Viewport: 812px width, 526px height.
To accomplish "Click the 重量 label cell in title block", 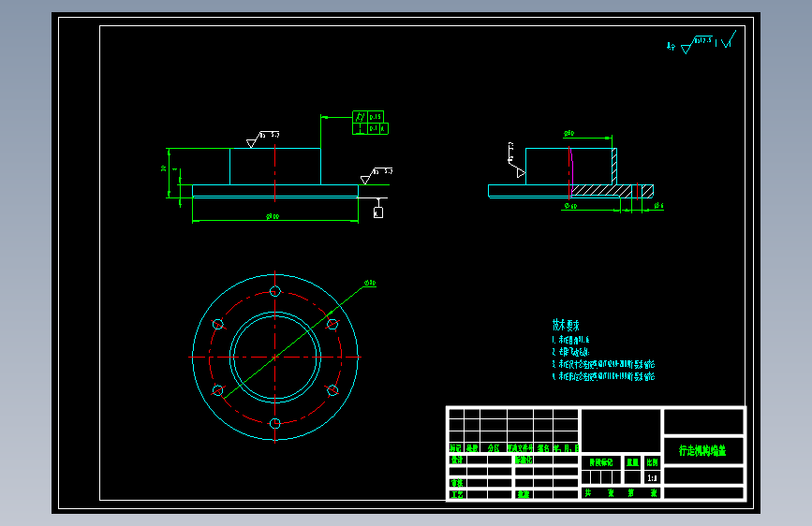I will 632,462.
